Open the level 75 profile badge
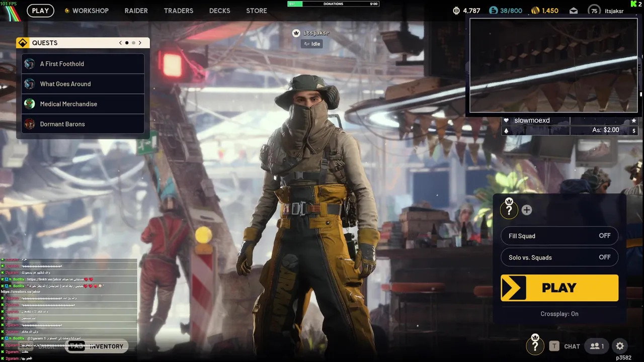 click(x=594, y=11)
